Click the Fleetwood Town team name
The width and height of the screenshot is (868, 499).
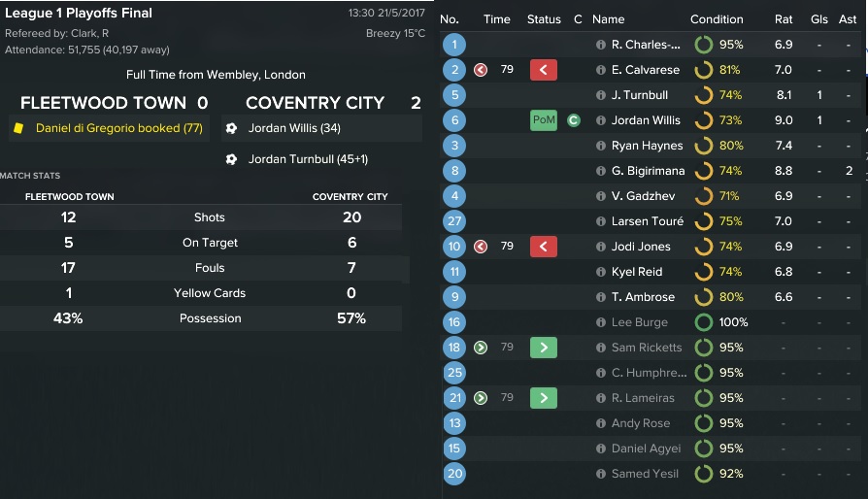(103, 103)
